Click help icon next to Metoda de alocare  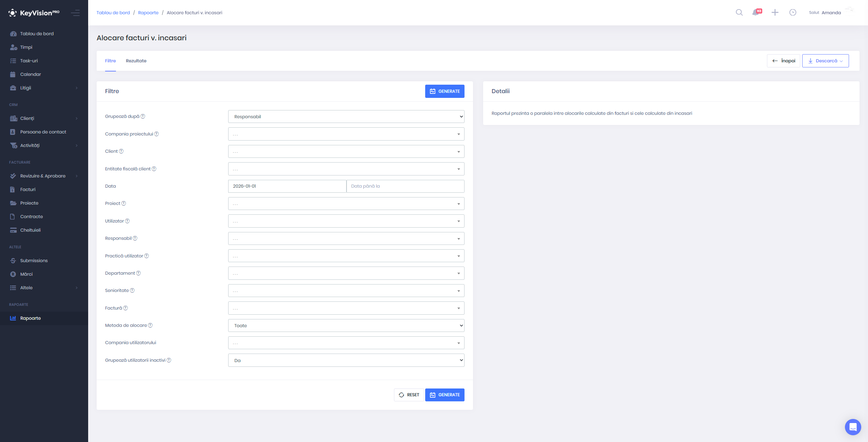(x=150, y=325)
